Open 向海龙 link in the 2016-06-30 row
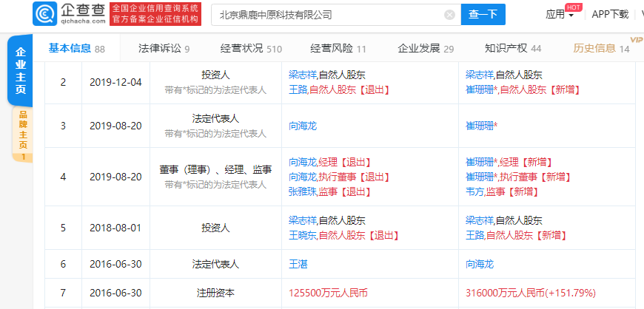Image resolution: width=644 pixels, height=309 pixels. pyautogui.click(x=480, y=264)
